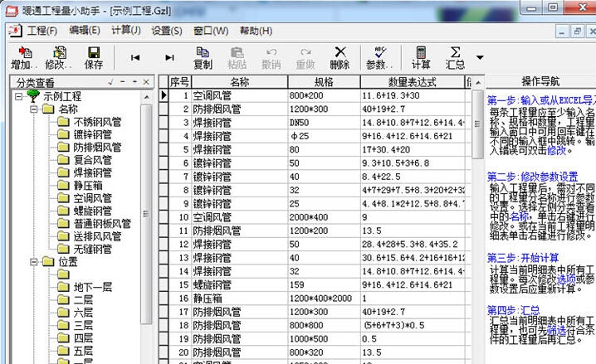Image resolution: width=596 pixels, height=364 pixels.
Task: Click the DN50 specification cell
Action: coord(324,123)
